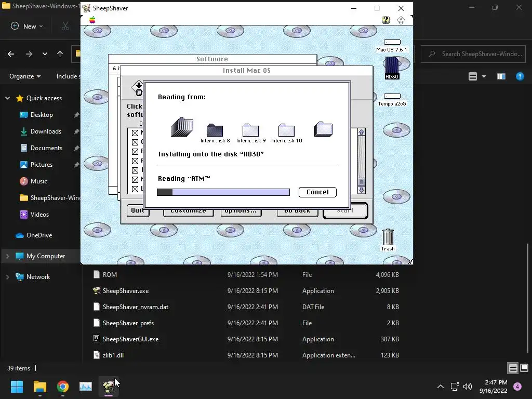
Task: Go up one folder level in Explorer
Action: (60, 54)
